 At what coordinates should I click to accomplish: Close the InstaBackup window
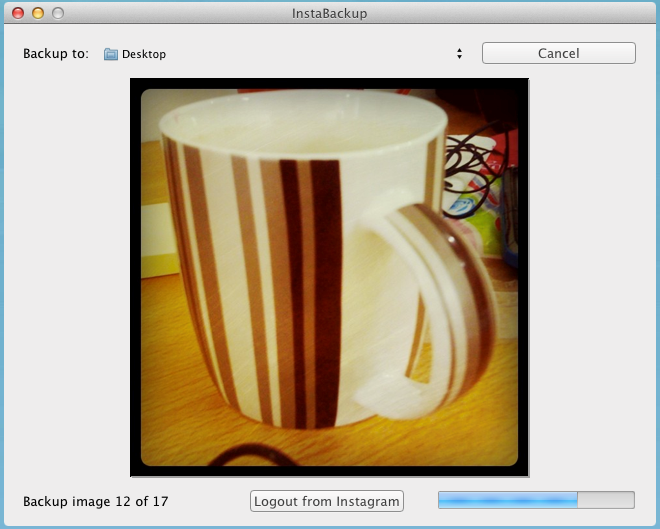click(x=18, y=13)
